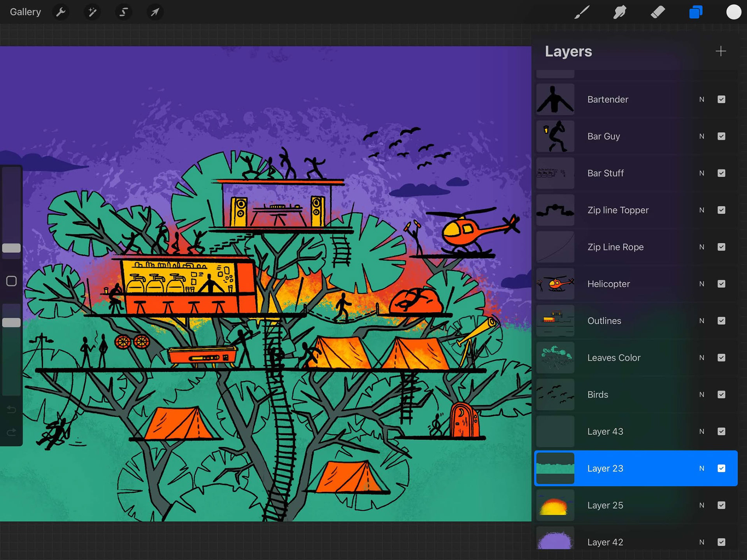Open blend mode N on Leaves Color layer

(701, 358)
